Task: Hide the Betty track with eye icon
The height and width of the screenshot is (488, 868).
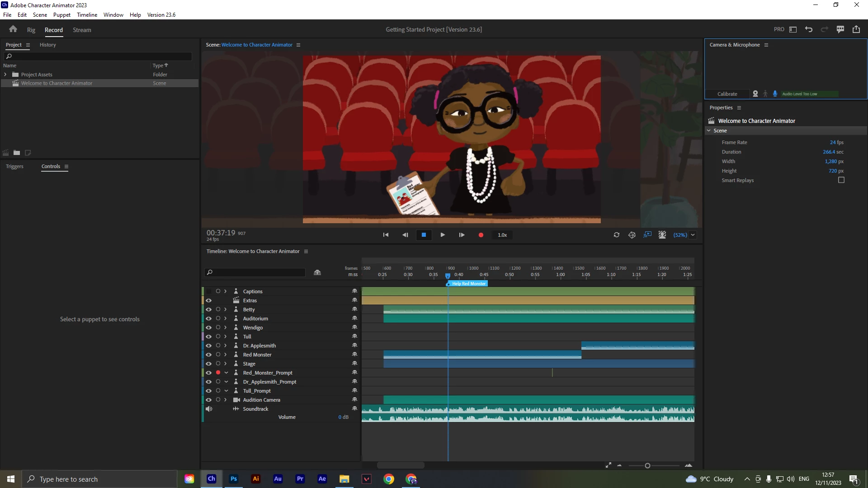Action: 208,310
